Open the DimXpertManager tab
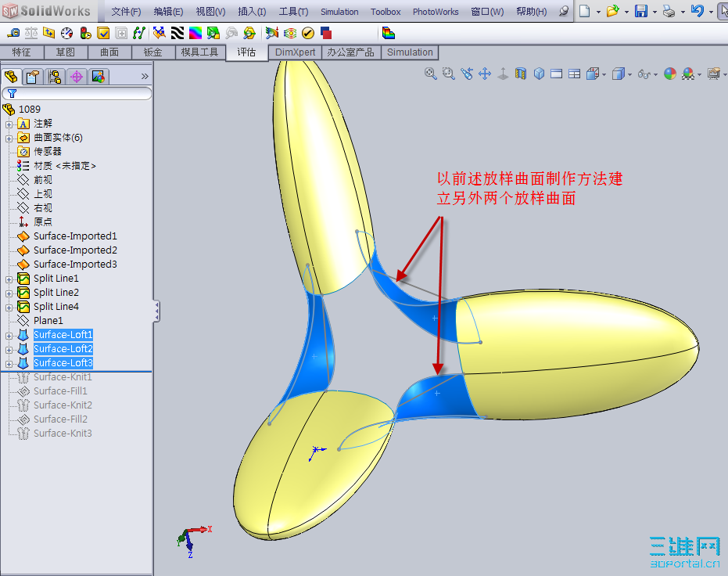 [77, 77]
